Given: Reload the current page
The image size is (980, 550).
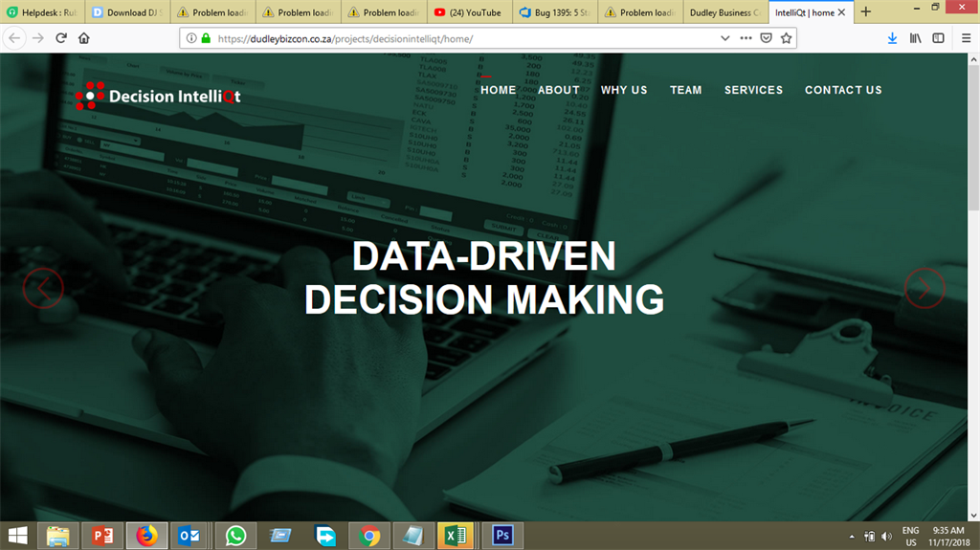Looking at the screenshot, I should tap(61, 38).
